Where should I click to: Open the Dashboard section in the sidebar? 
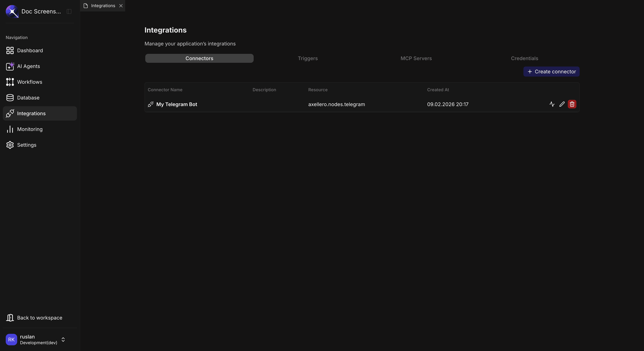tap(30, 50)
